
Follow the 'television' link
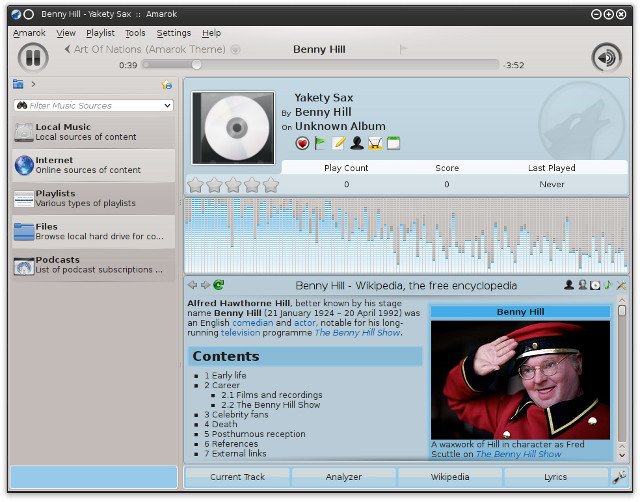[x=240, y=333]
